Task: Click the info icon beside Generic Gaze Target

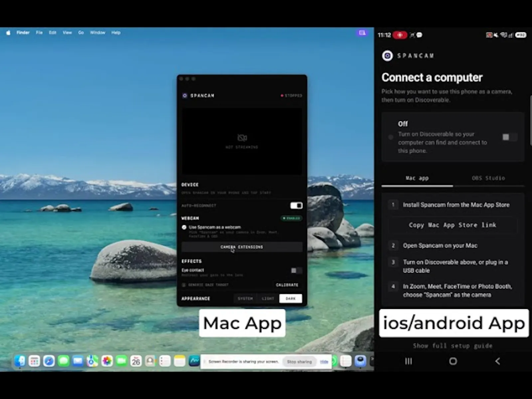Action: 184,285
